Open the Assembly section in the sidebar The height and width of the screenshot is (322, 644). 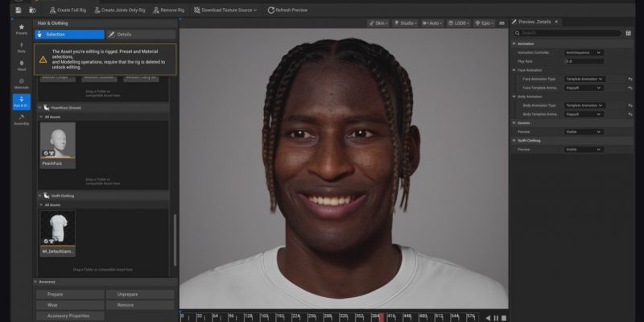[22, 120]
